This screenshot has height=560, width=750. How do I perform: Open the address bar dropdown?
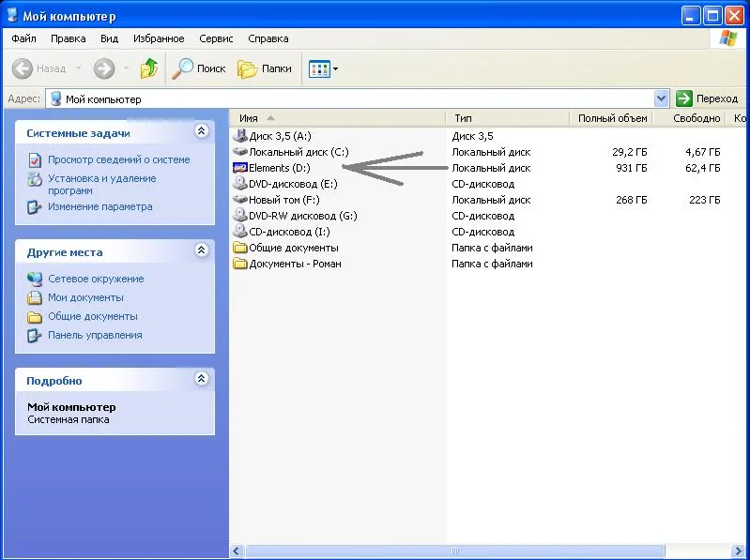(661, 98)
